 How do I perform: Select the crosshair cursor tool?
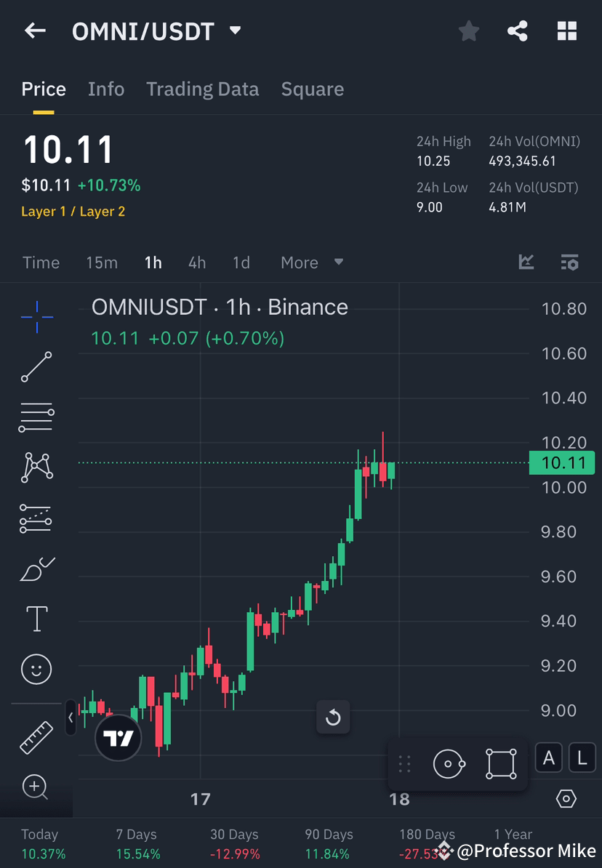(37, 317)
